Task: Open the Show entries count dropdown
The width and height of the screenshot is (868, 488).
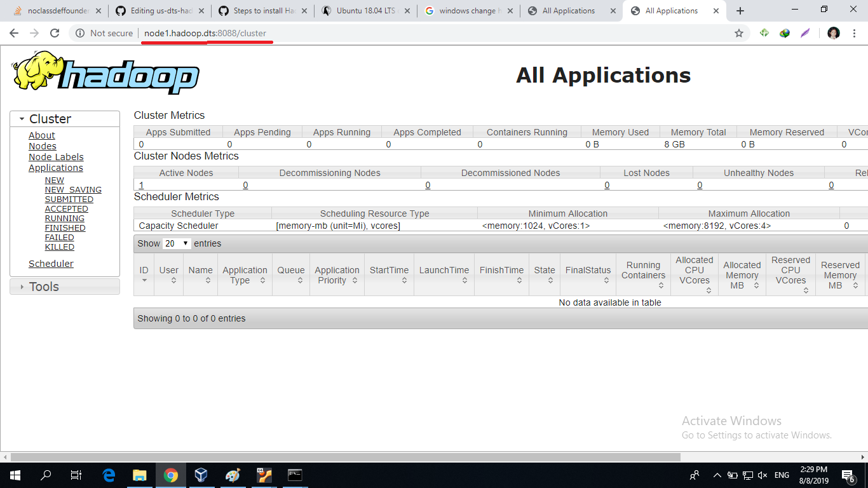Action: click(x=177, y=243)
